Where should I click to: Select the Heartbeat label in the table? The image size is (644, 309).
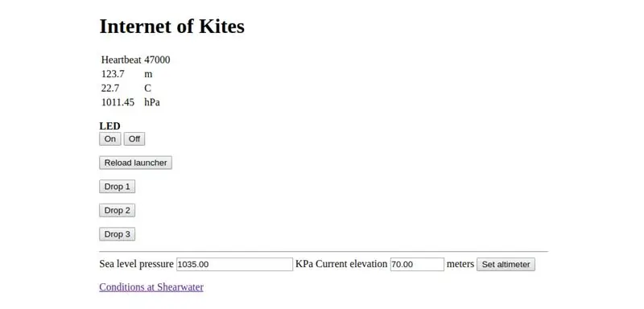pyautogui.click(x=122, y=60)
